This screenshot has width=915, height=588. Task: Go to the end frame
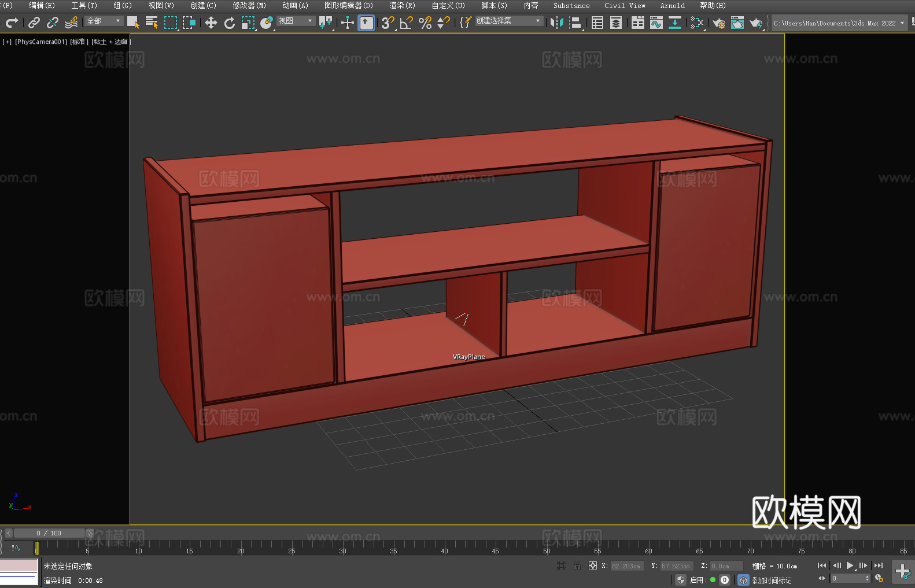point(879,565)
